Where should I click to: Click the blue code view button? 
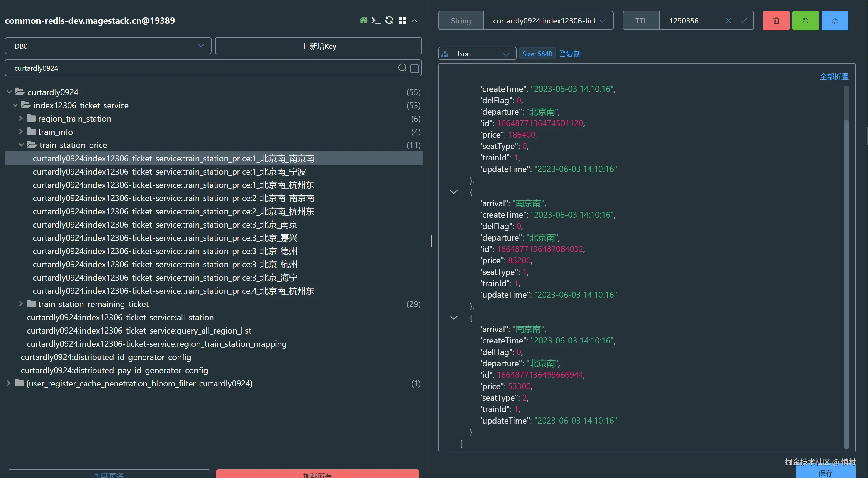coord(835,21)
